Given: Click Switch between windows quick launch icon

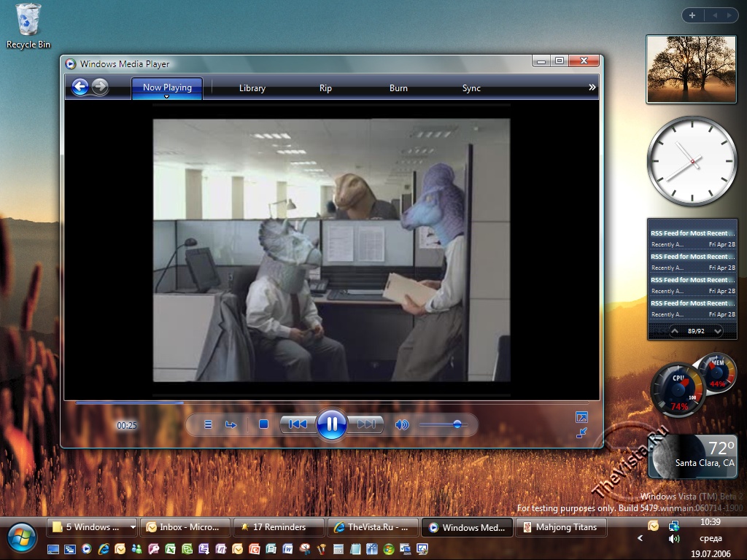Looking at the screenshot, I should click(x=70, y=549).
